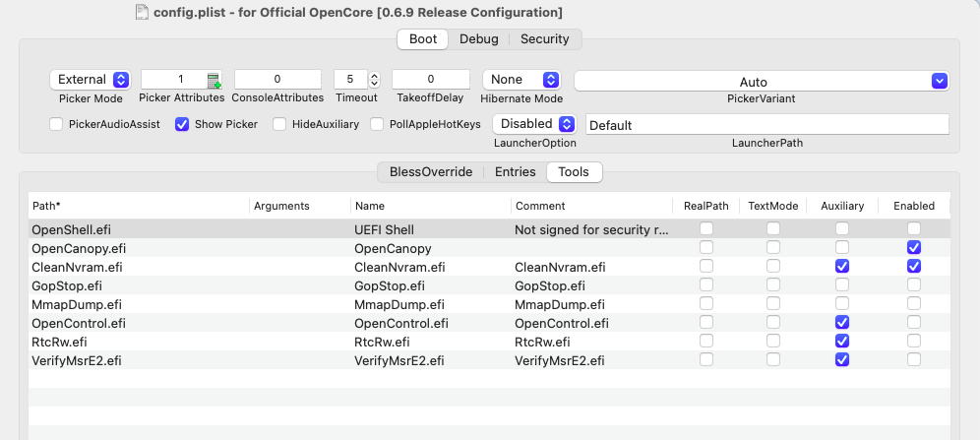This screenshot has height=440, width=980.
Task: Enable the OpenShell.efi tool checkbox
Action: (x=914, y=229)
